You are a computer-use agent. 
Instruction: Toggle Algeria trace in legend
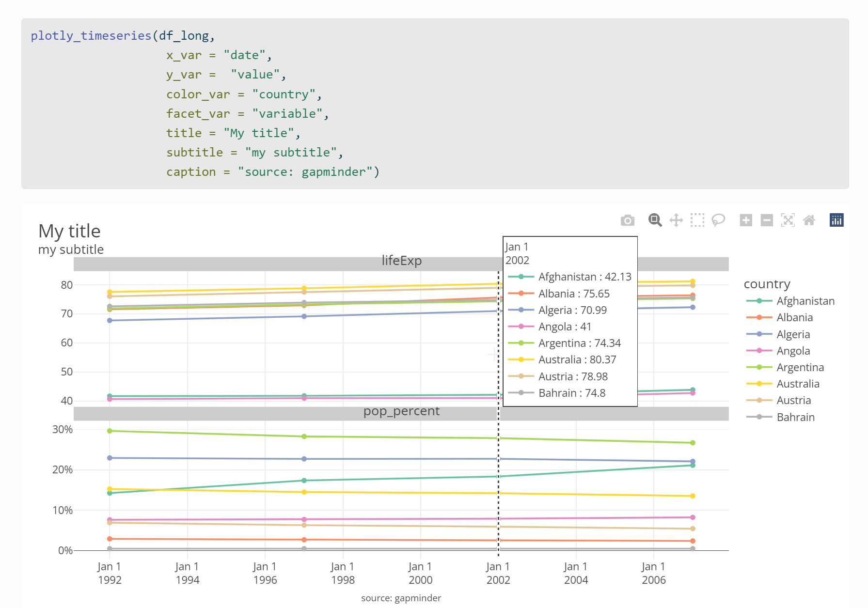(778, 334)
